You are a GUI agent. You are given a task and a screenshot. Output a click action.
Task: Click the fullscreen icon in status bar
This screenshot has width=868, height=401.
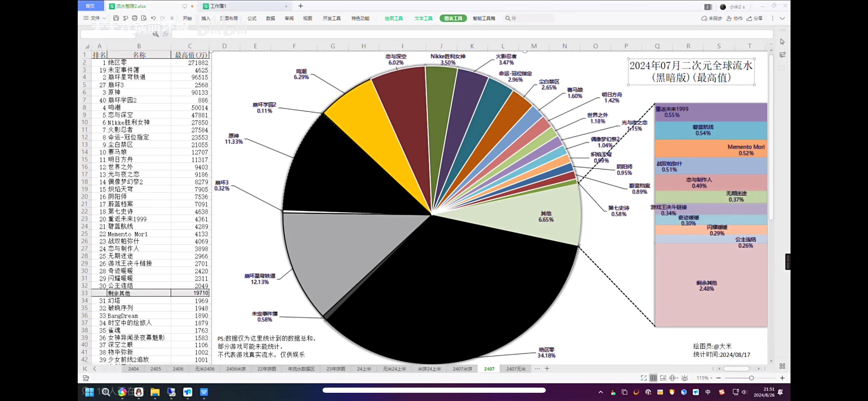click(644, 378)
